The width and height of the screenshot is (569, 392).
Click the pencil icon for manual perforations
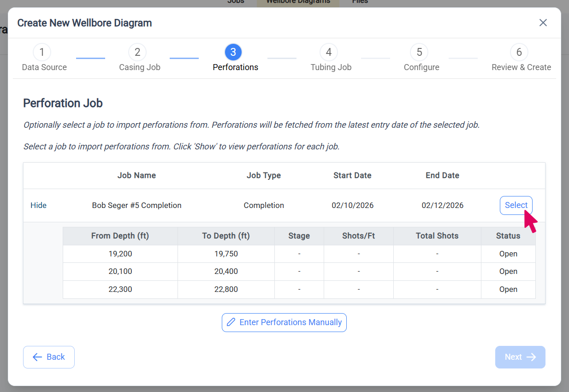(x=231, y=322)
